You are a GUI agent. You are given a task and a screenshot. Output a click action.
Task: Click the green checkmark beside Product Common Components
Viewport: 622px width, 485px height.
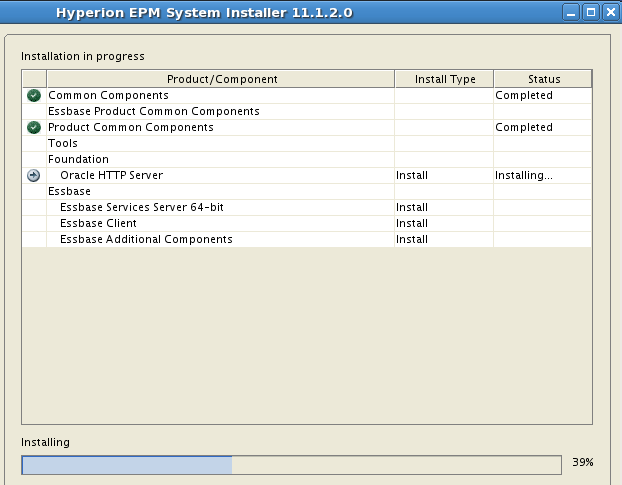point(34,127)
